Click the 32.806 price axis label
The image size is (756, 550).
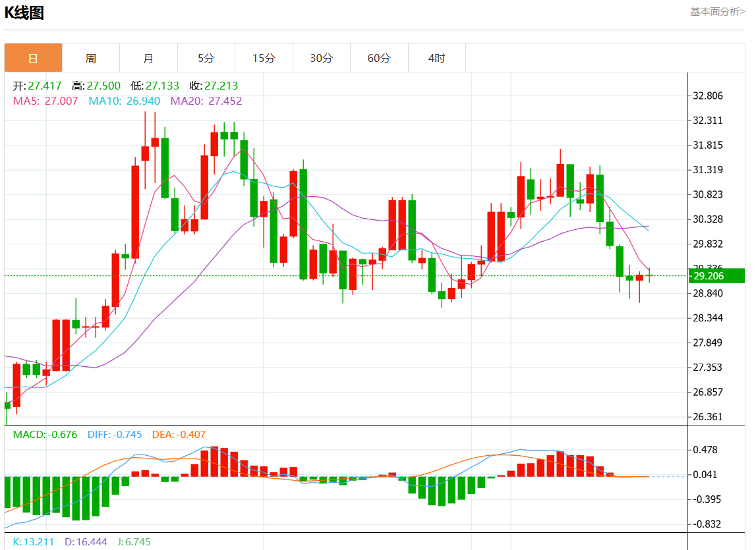tap(708, 96)
